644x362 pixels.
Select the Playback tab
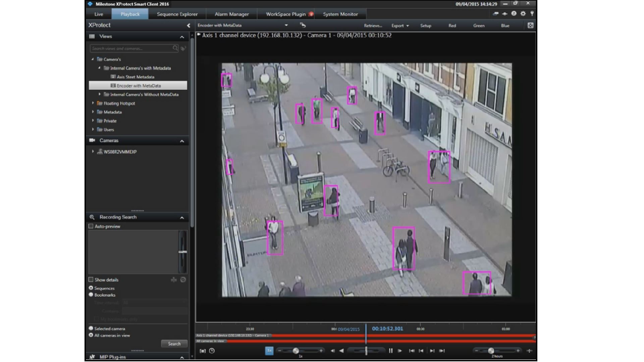(130, 14)
